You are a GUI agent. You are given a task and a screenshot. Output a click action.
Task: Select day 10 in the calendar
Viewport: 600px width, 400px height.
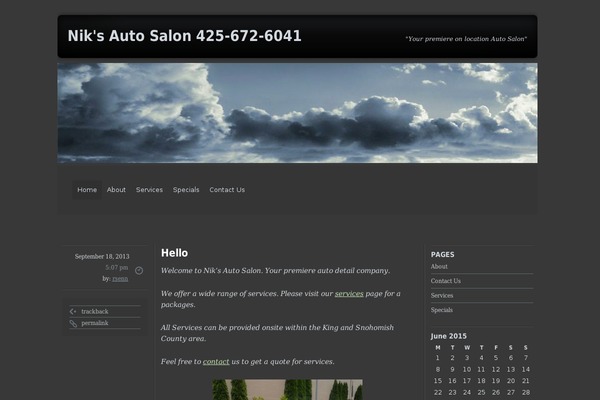coord(467,369)
